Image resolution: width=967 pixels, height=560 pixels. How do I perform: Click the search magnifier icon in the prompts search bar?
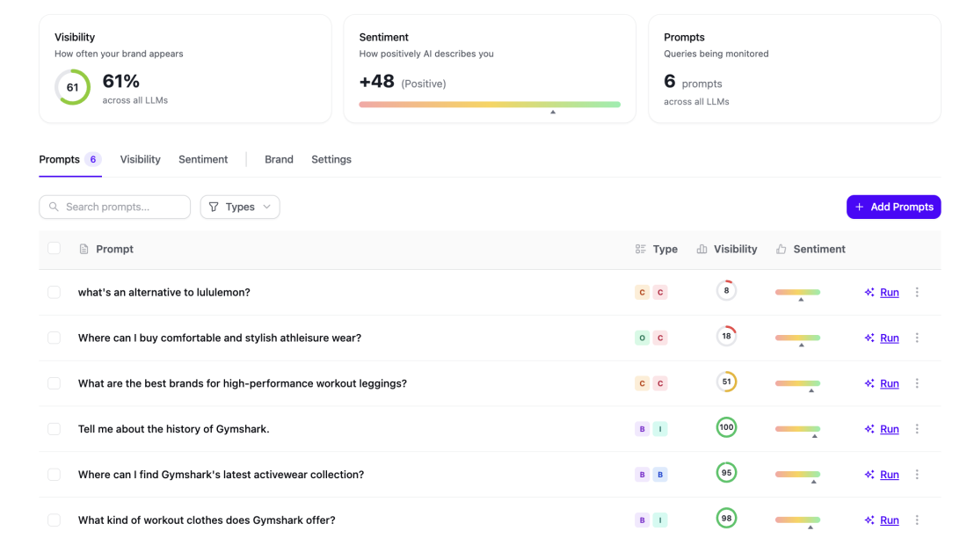tap(54, 207)
